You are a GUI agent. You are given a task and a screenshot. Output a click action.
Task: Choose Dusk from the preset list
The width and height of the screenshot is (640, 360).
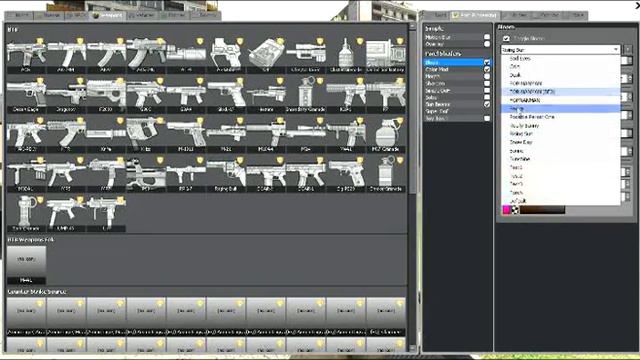[560, 75]
